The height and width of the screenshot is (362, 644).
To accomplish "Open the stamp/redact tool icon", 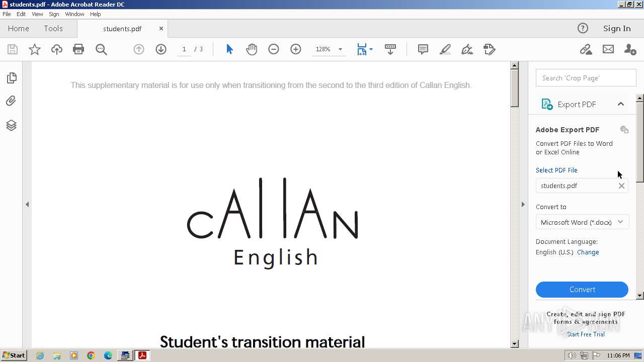I will point(490,49).
